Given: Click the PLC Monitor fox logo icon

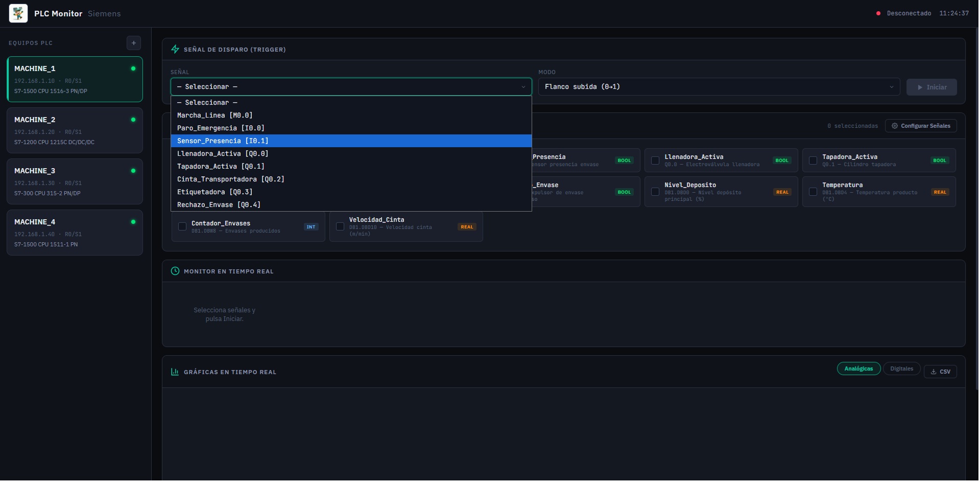Looking at the screenshot, I should click(x=18, y=13).
